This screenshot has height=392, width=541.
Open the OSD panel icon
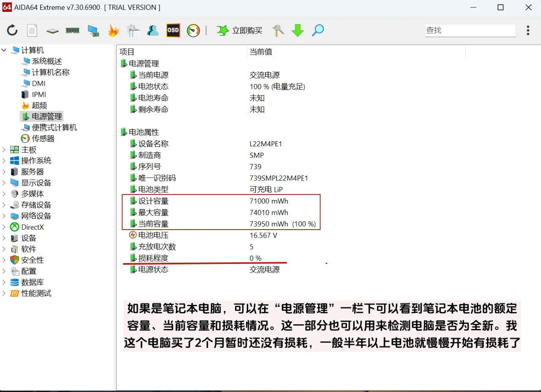[173, 30]
